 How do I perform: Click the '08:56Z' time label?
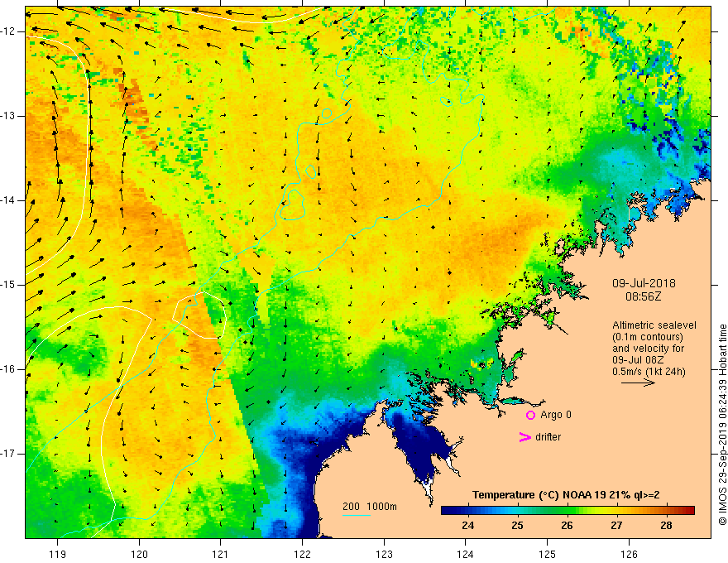[643, 296]
